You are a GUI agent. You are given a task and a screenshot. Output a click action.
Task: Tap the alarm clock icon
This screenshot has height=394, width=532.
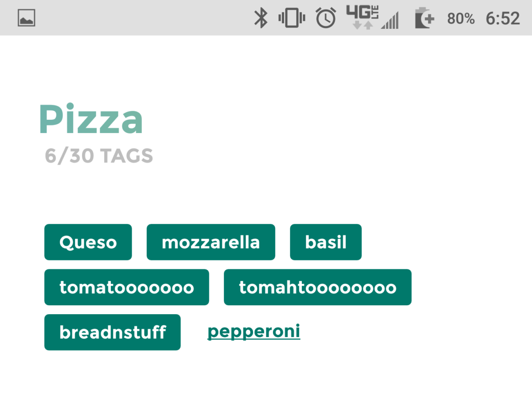click(325, 18)
